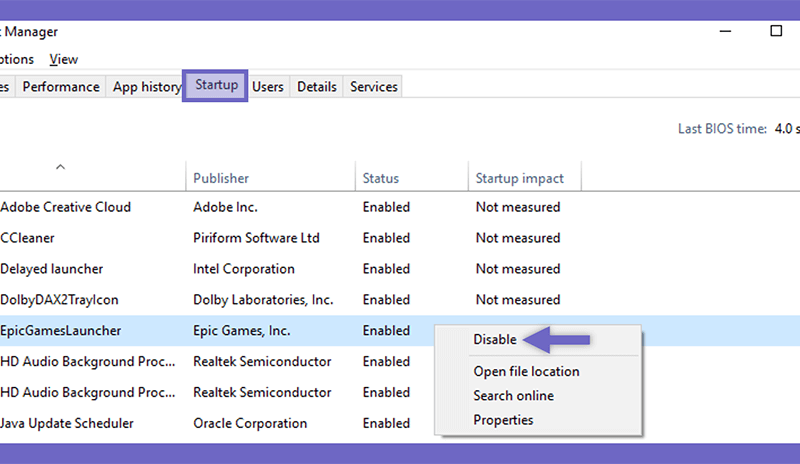Click Enabled status for Java Update Scheduler
This screenshot has height=464, width=800.
tap(386, 423)
